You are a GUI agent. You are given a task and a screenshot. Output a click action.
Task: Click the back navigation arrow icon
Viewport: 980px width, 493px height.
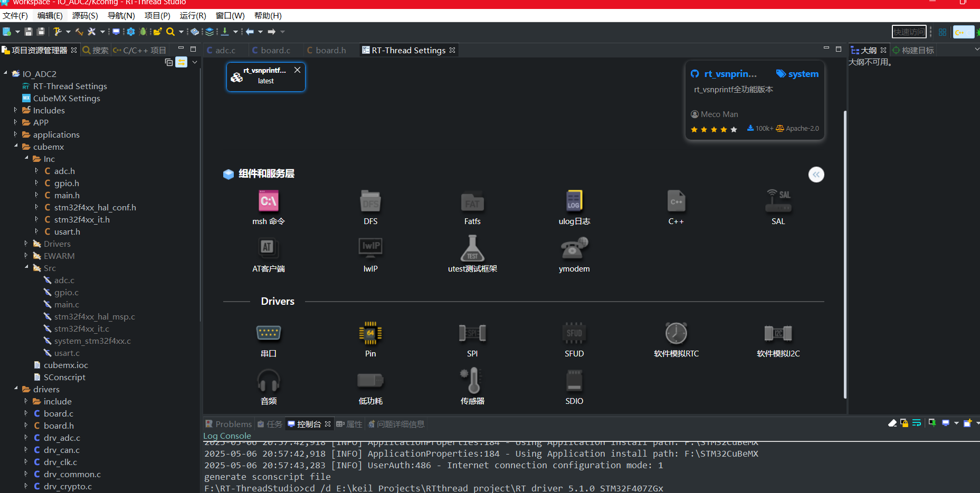click(x=250, y=32)
